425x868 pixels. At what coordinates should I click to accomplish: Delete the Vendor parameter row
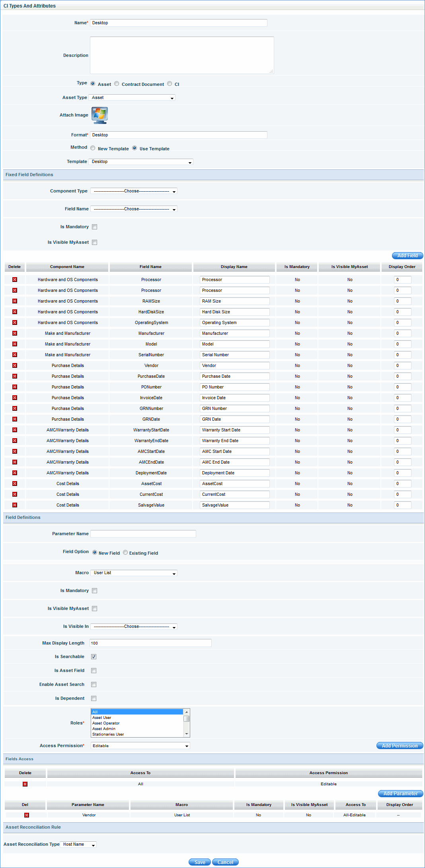27,815
